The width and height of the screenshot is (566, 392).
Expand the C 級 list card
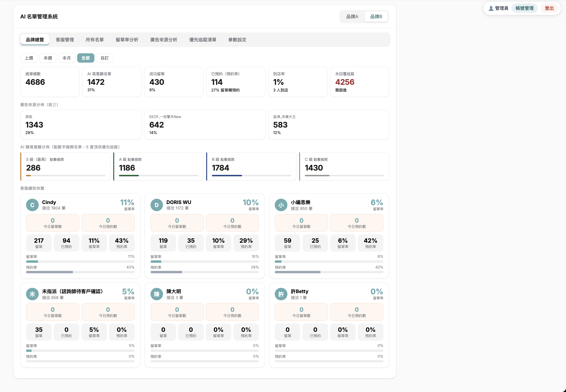(344, 166)
